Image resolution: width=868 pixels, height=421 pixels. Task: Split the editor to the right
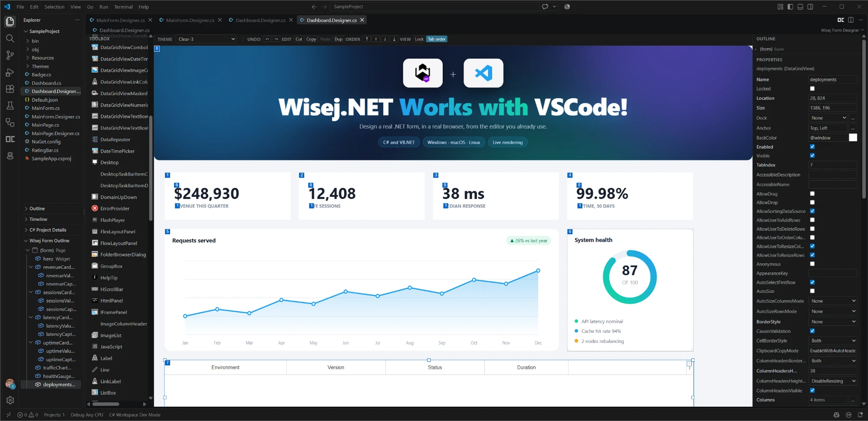pyautogui.click(x=851, y=20)
